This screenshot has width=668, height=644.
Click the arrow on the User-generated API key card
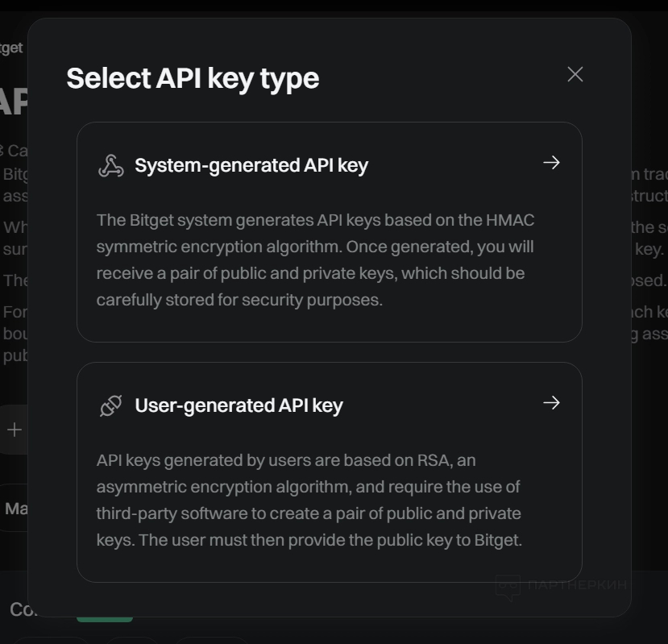point(551,403)
